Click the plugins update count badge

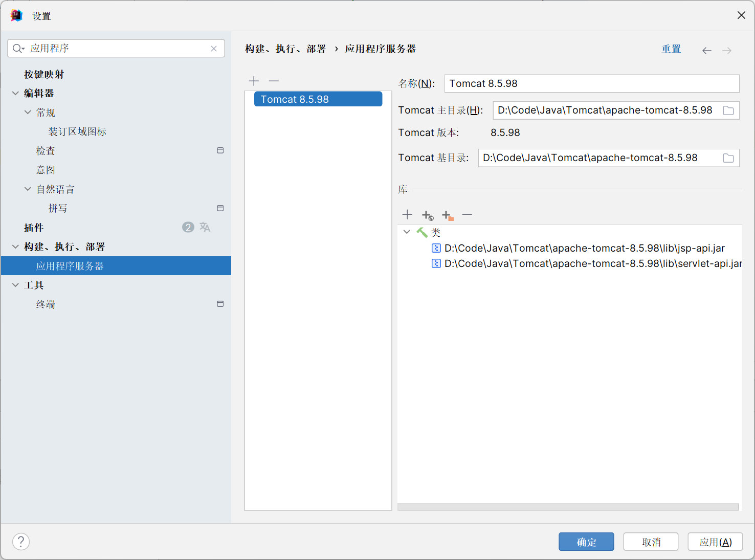[x=188, y=227]
